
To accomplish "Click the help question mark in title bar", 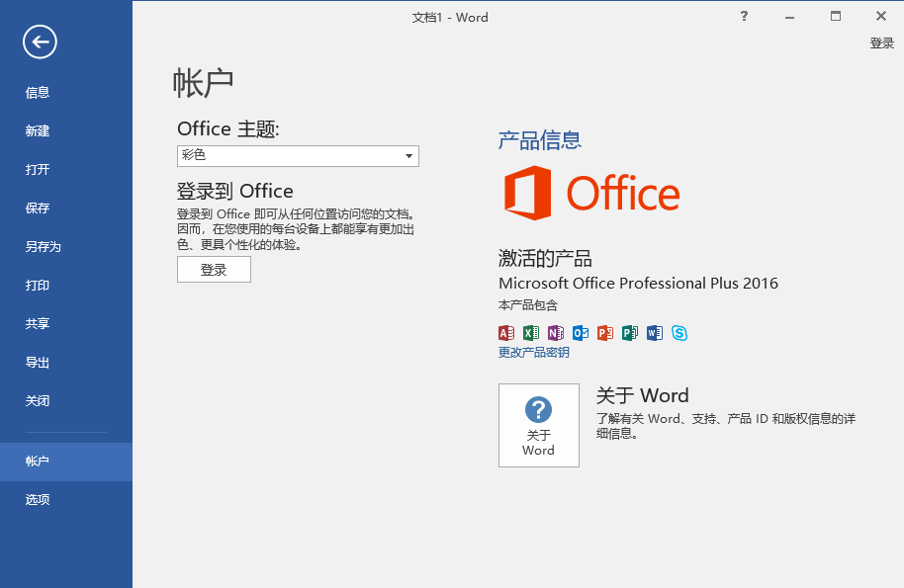I will [744, 16].
